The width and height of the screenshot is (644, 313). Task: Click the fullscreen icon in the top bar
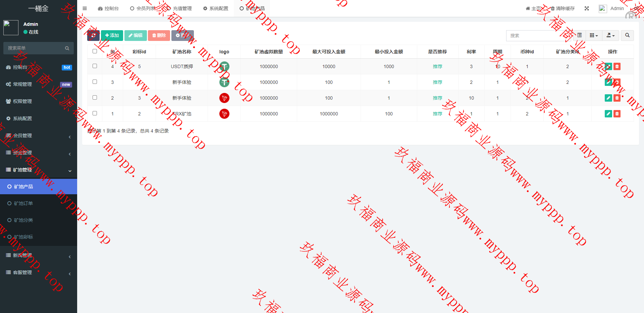pos(587,8)
